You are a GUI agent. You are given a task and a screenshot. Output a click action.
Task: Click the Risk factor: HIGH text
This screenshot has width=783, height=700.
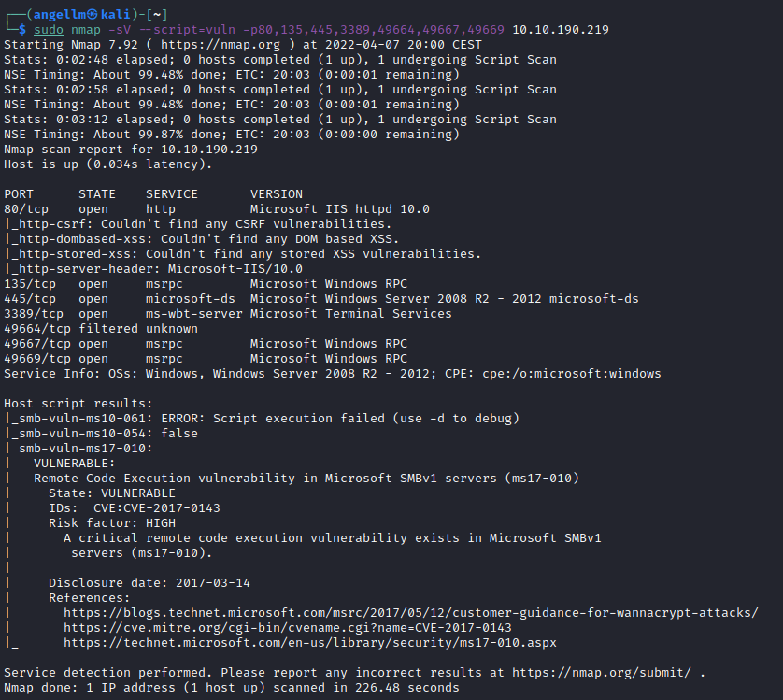(x=112, y=523)
